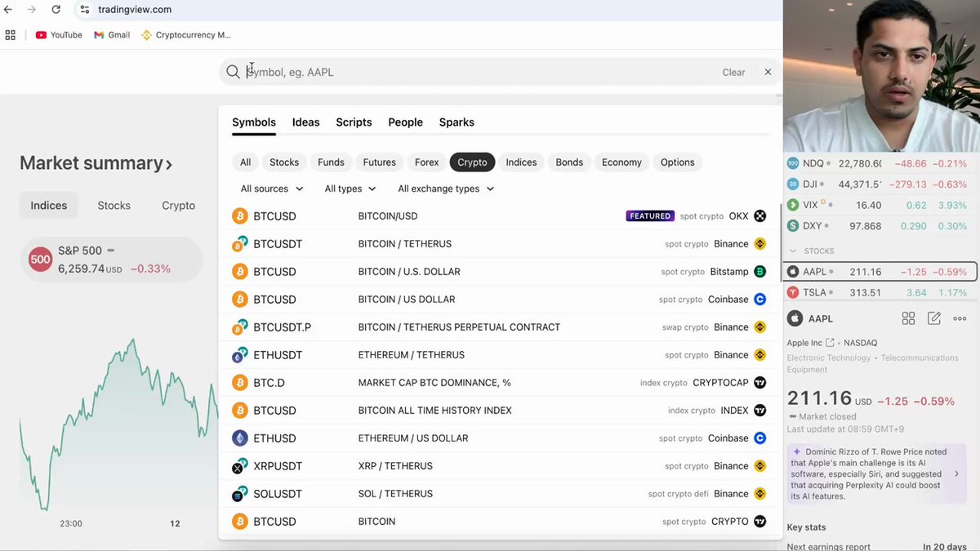
Task: Switch to the Sparks tab
Action: click(x=457, y=122)
